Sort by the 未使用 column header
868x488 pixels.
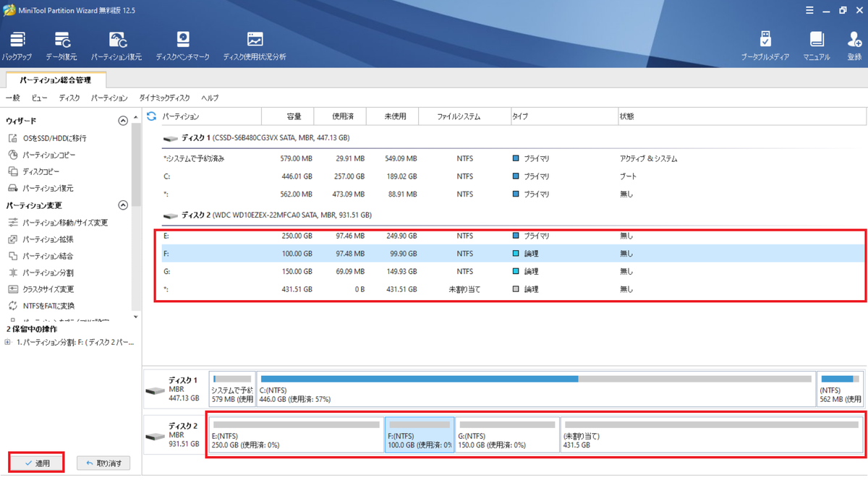pyautogui.click(x=392, y=116)
